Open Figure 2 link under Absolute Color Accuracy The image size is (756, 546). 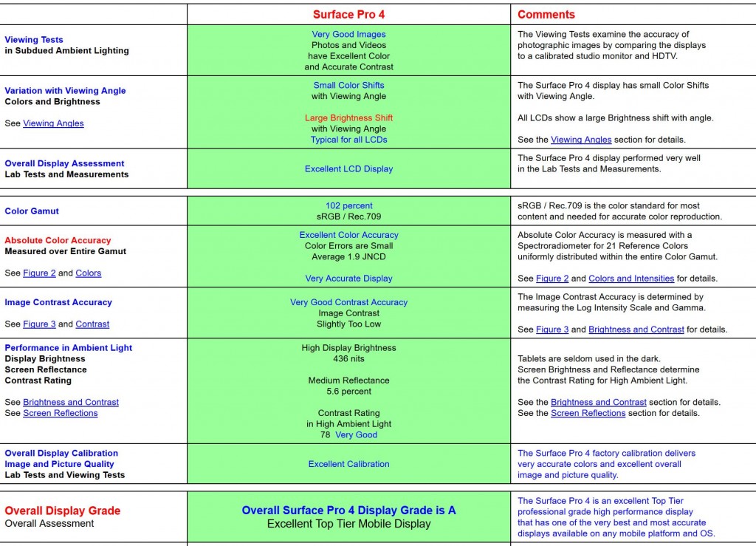click(39, 273)
